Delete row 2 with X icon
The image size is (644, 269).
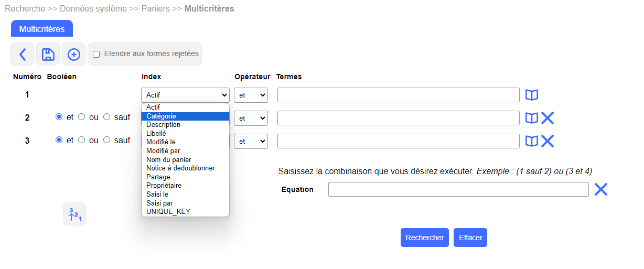[x=548, y=118]
